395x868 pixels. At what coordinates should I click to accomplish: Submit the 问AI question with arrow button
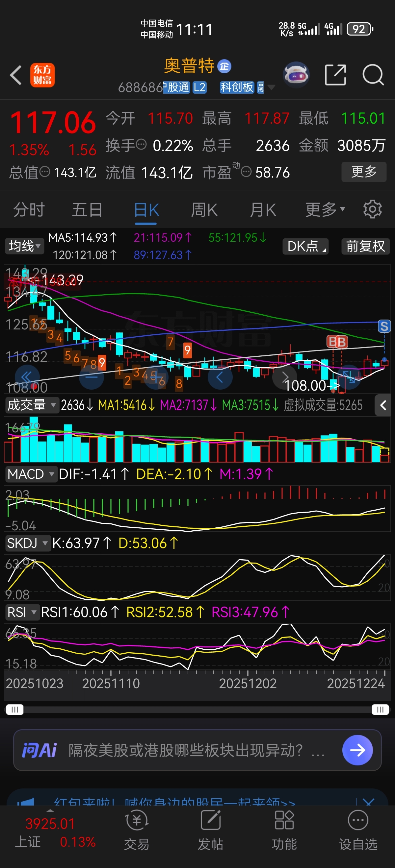357,750
